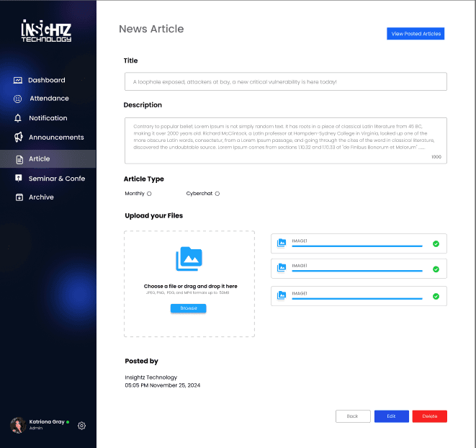
Task: Click the Notification bell icon
Action: [x=18, y=118]
